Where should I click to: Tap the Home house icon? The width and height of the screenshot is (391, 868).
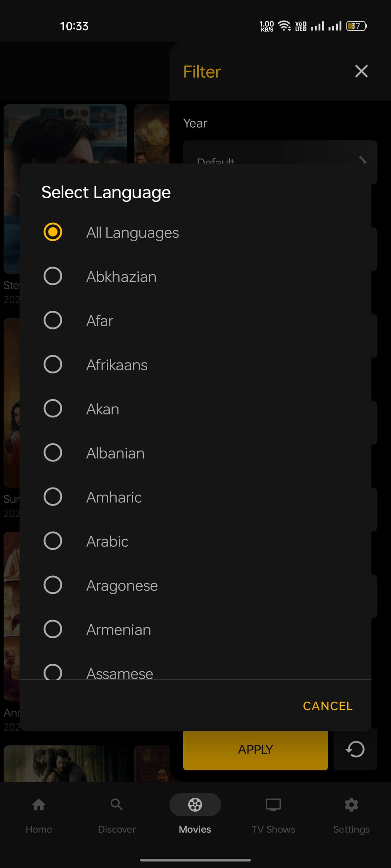point(39,805)
